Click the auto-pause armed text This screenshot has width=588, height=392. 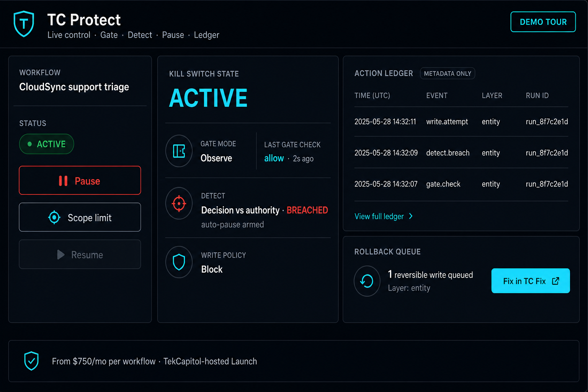tap(232, 225)
